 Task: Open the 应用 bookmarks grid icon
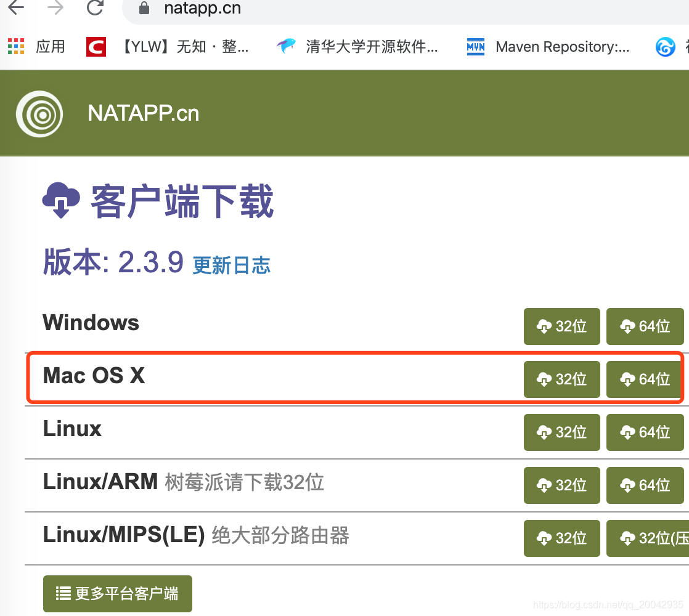(16, 46)
